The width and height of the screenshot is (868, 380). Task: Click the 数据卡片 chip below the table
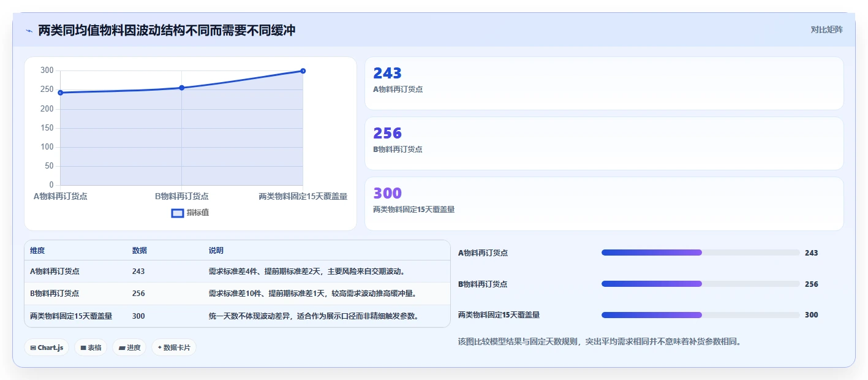pos(174,348)
